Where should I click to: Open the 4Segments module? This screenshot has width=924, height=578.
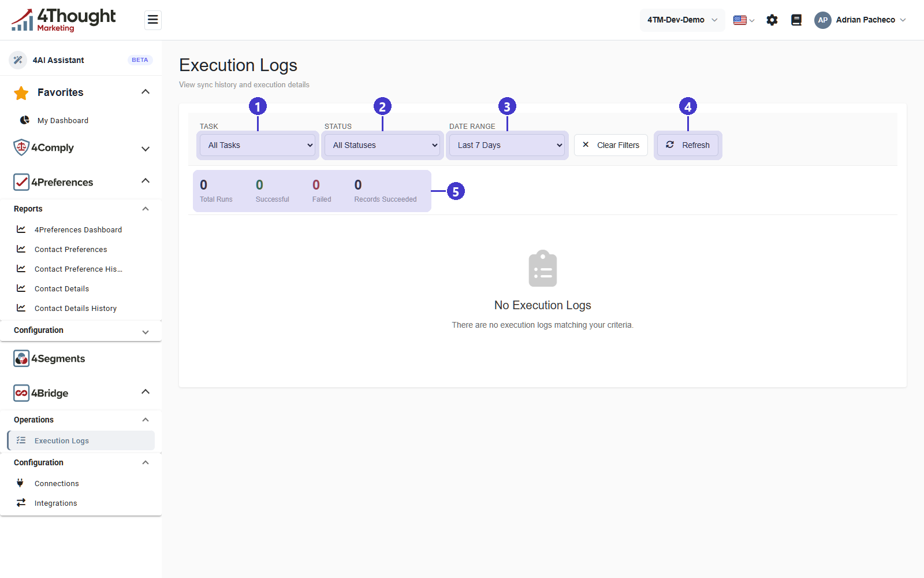point(58,358)
